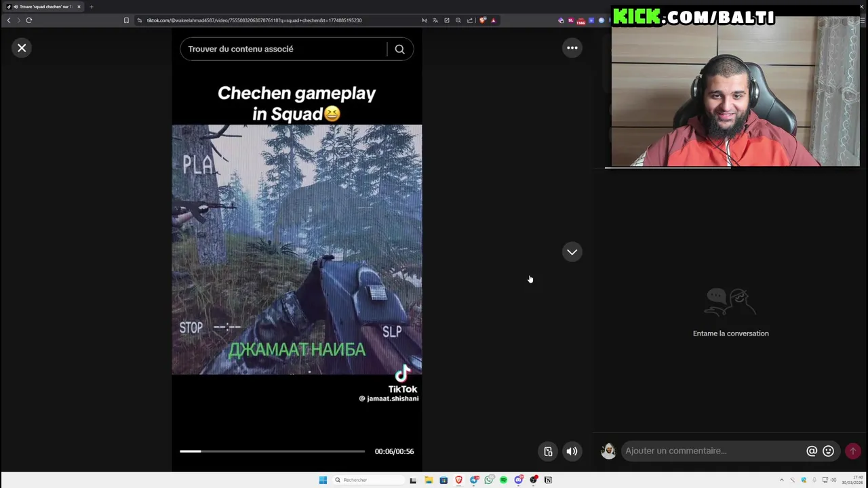Reload the TikTok page
The height and width of the screenshot is (488, 868).
pyautogui.click(x=29, y=20)
